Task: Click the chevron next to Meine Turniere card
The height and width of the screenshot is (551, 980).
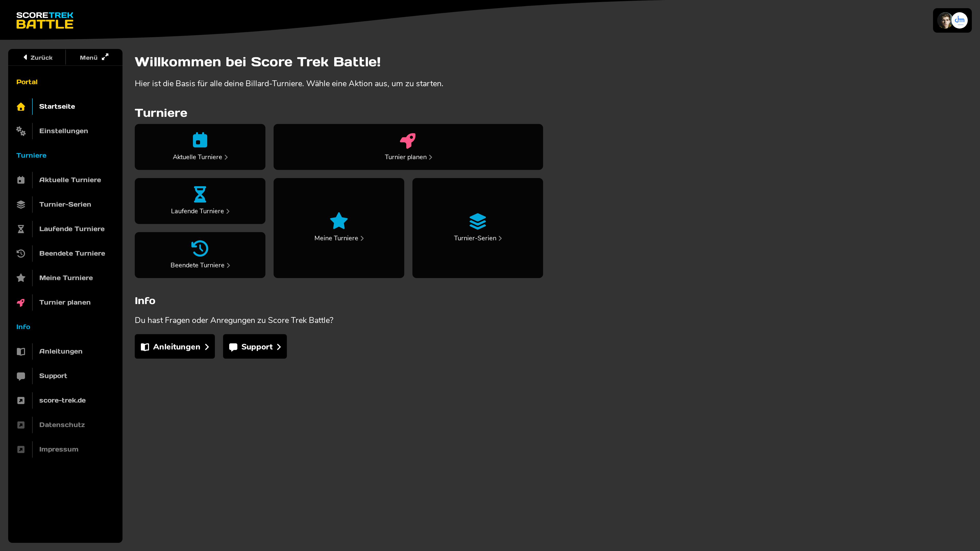Action: coord(362,238)
